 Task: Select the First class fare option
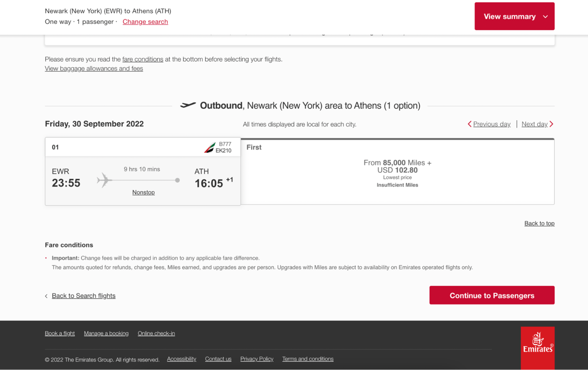(x=397, y=171)
